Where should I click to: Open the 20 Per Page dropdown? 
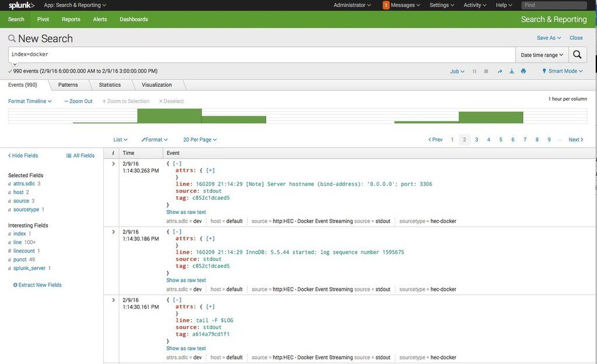[200, 140]
